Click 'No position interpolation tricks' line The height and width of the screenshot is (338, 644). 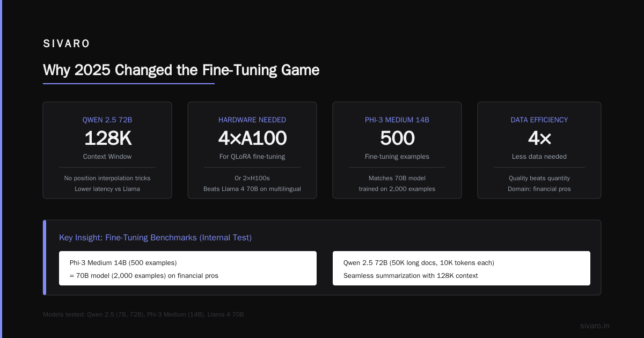[x=107, y=178]
